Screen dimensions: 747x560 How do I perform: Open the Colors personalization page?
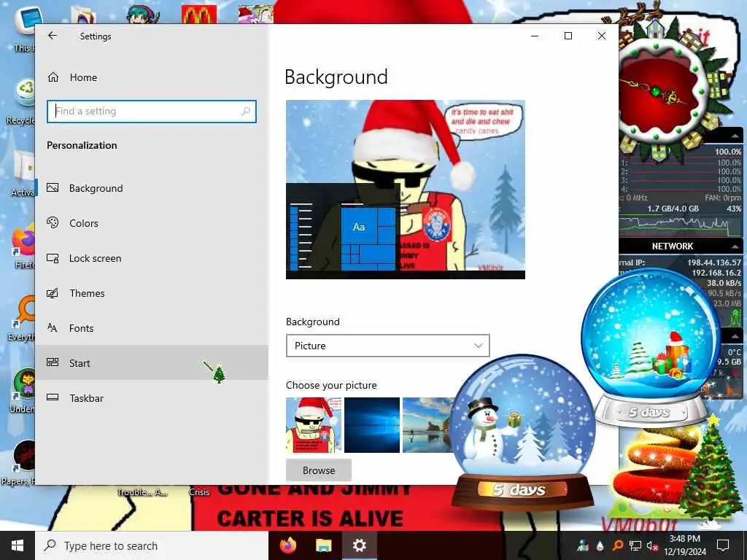pos(152,223)
